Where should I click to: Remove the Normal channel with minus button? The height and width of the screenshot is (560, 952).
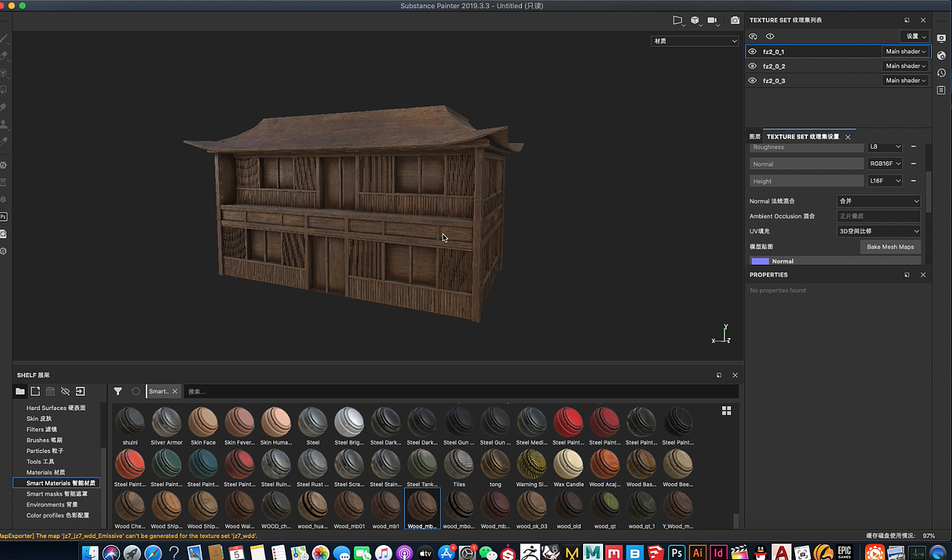913,164
